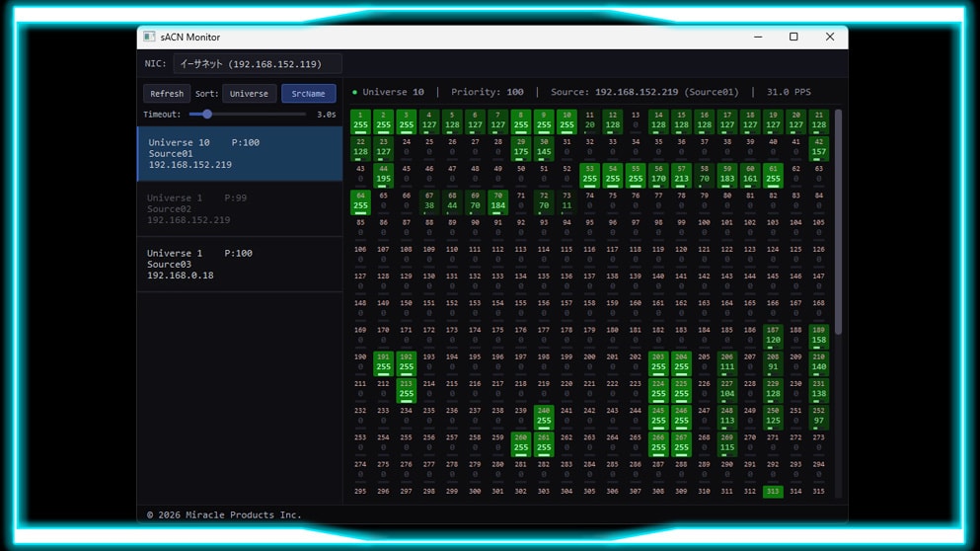Toggle the SrcName sort option
Image resolution: width=980 pixels, height=551 pixels.
[308, 94]
